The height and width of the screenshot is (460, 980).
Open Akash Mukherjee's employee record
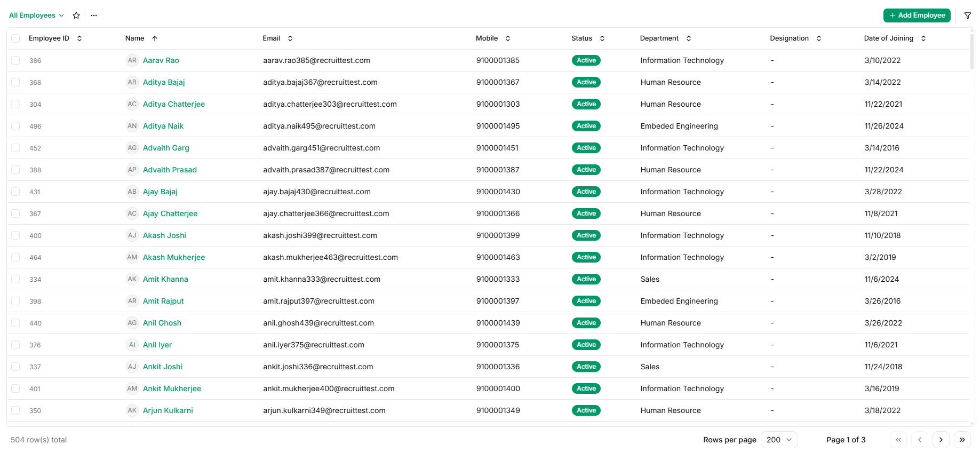(174, 257)
